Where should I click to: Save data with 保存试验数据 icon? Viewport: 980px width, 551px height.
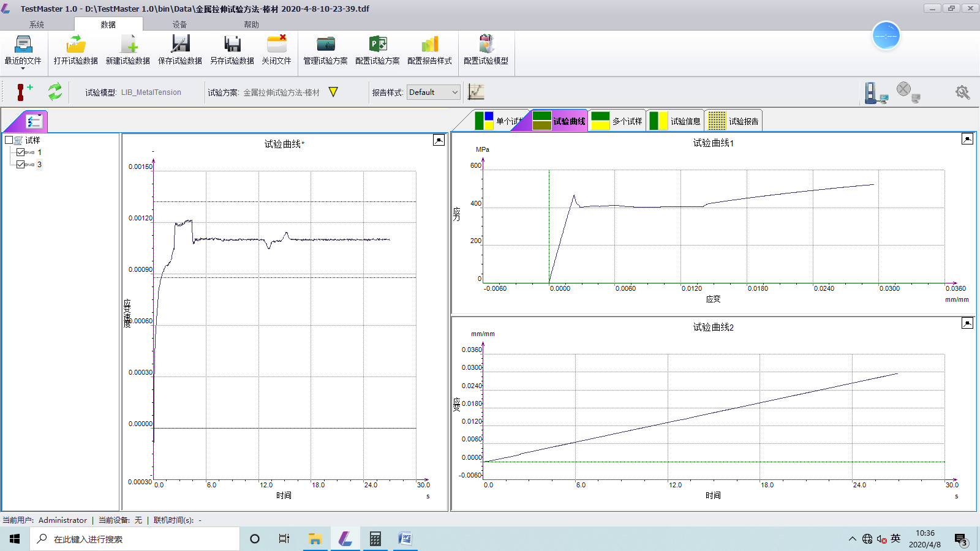[x=180, y=45]
